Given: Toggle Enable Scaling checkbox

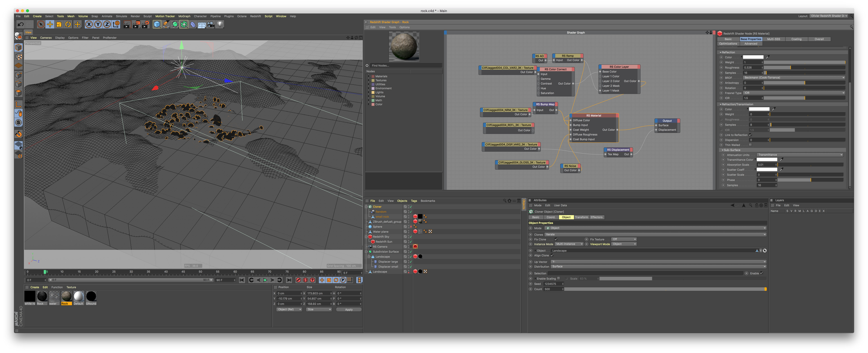Looking at the screenshot, I should (559, 278).
